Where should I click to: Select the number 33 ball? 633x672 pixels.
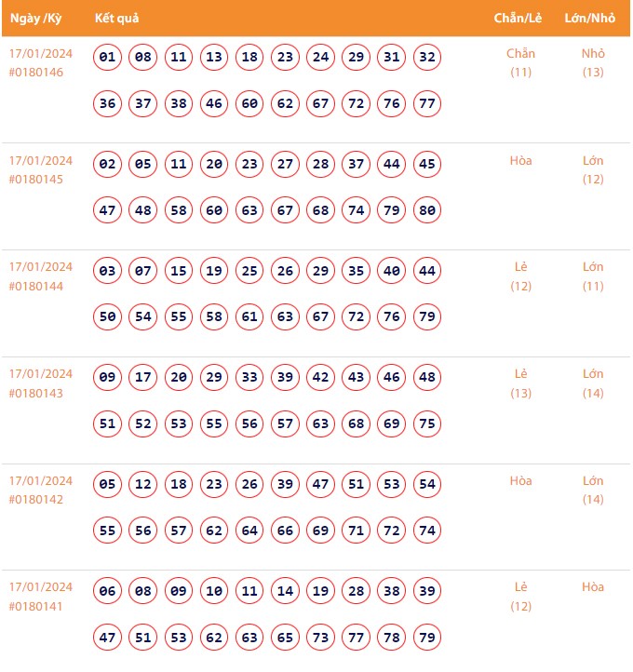coord(249,378)
